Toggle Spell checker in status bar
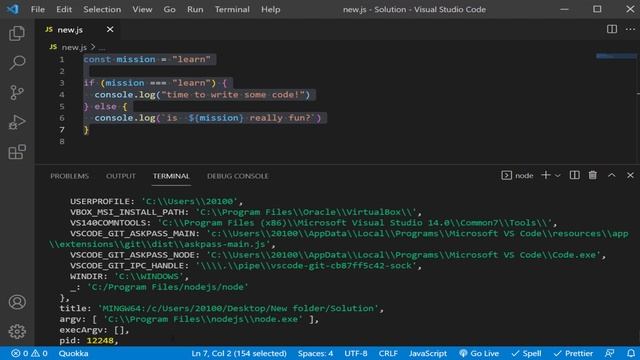 526,353
